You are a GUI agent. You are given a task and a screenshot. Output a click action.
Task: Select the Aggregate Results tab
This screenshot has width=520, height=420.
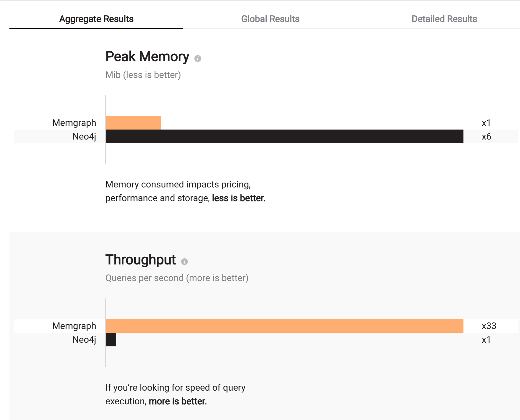click(96, 19)
